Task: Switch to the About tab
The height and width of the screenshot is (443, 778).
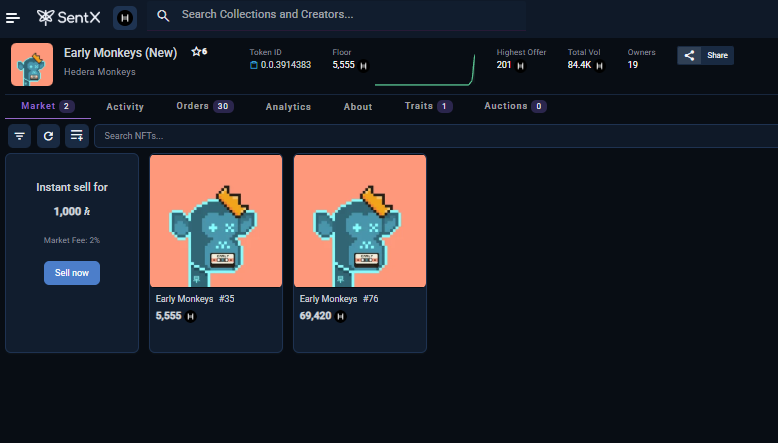Action: coord(358,107)
